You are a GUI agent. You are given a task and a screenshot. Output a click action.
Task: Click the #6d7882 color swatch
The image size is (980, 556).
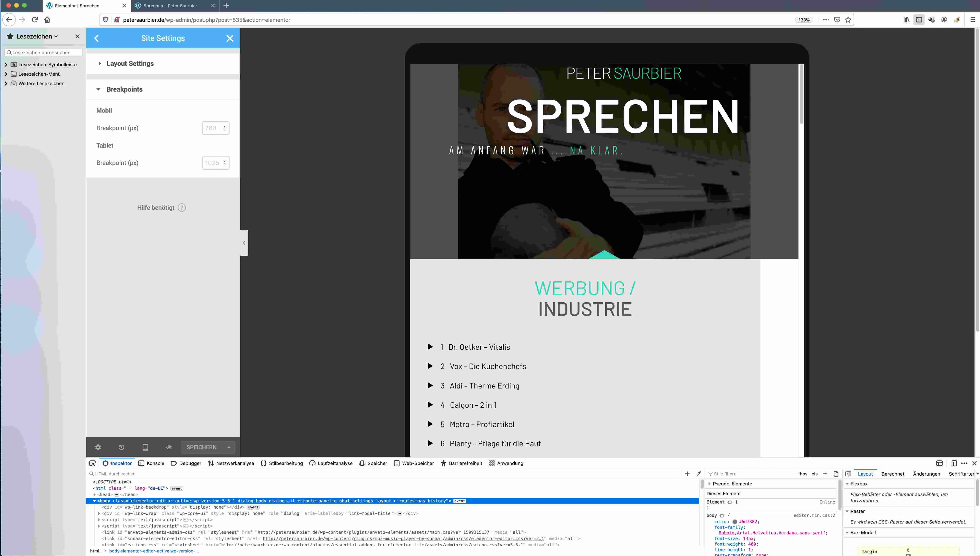click(x=734, y=522)
